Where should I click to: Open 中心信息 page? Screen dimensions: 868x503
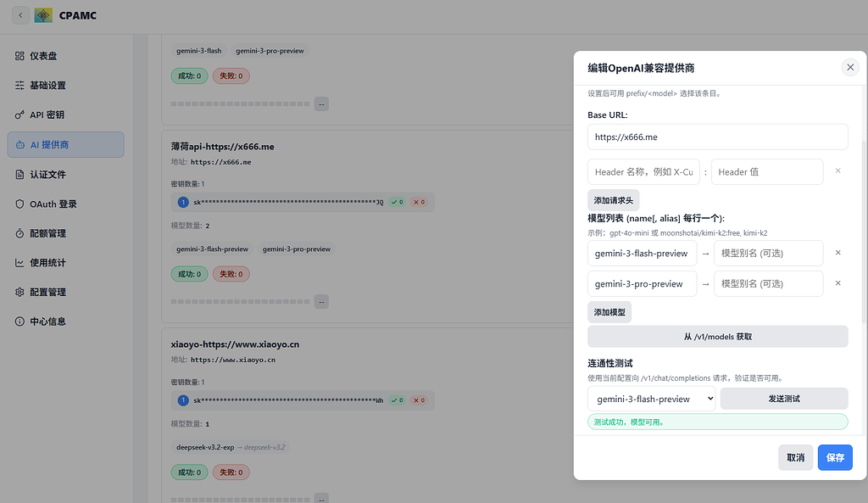click(66, 321)
